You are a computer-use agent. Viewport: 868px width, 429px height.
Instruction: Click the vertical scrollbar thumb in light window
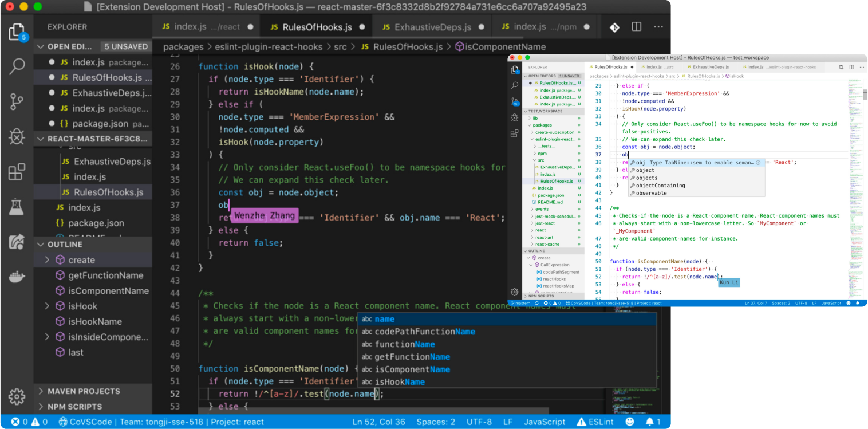click(x=866, y=93)
